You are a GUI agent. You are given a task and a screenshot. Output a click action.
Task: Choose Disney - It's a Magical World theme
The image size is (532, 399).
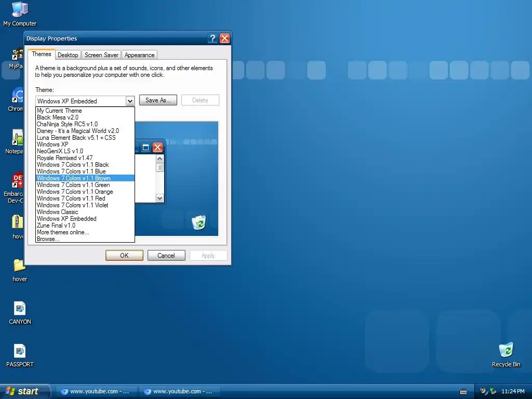(85, 131)
